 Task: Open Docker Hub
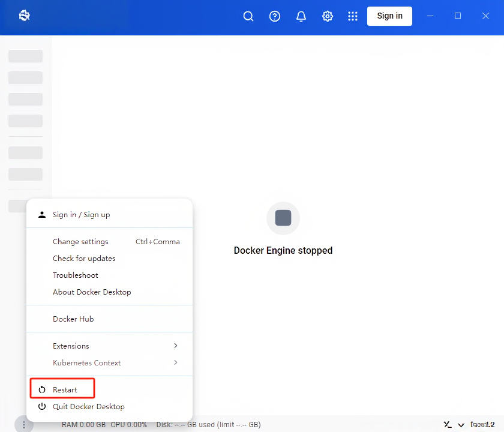coord(73,319)
